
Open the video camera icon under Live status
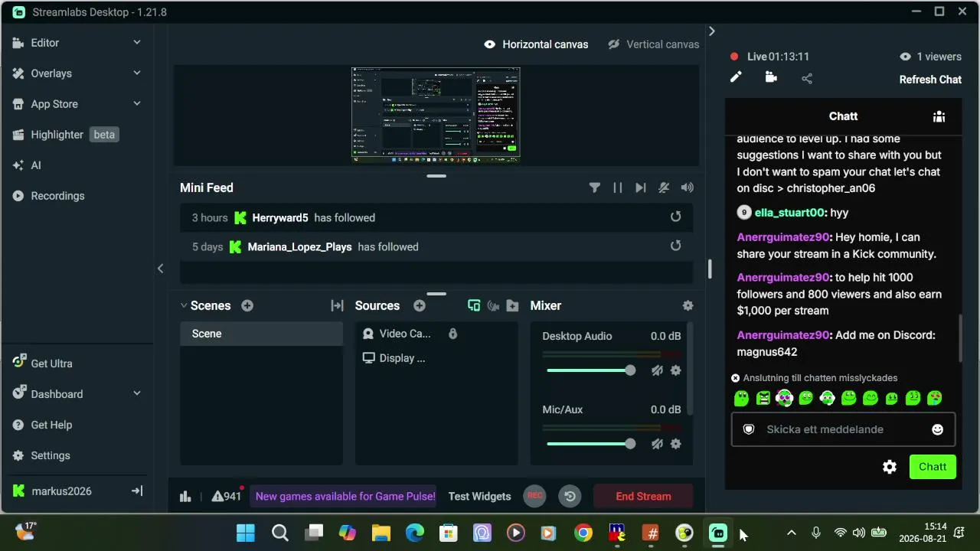[x=771, y=77]
